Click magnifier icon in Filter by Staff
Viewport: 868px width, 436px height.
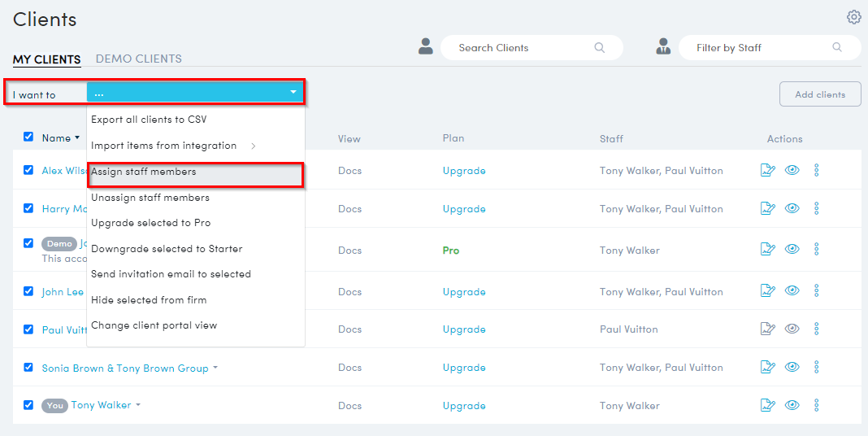coord(837,48)
